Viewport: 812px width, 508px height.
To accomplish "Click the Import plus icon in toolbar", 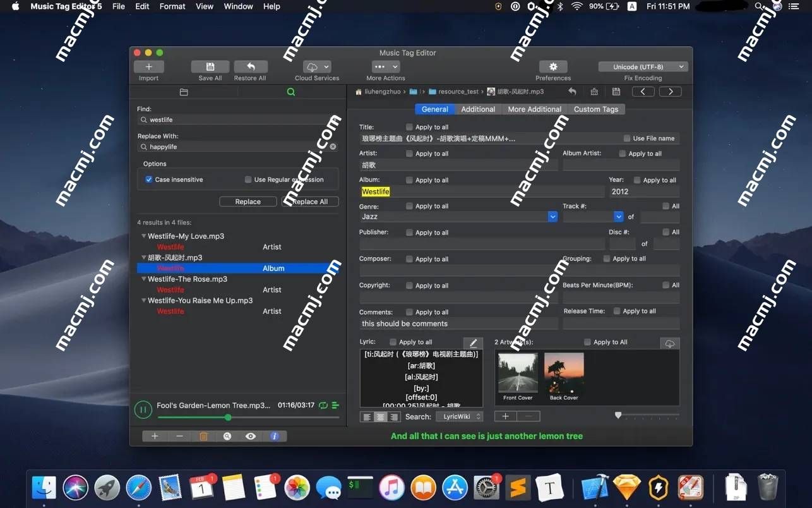I will pyautogui.click(x=148, y=67).
